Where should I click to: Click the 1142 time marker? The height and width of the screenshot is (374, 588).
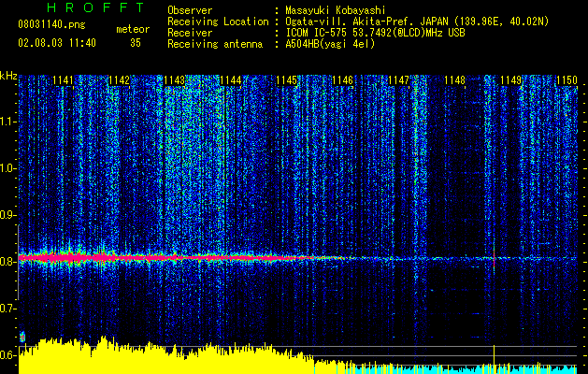point(119,80)
